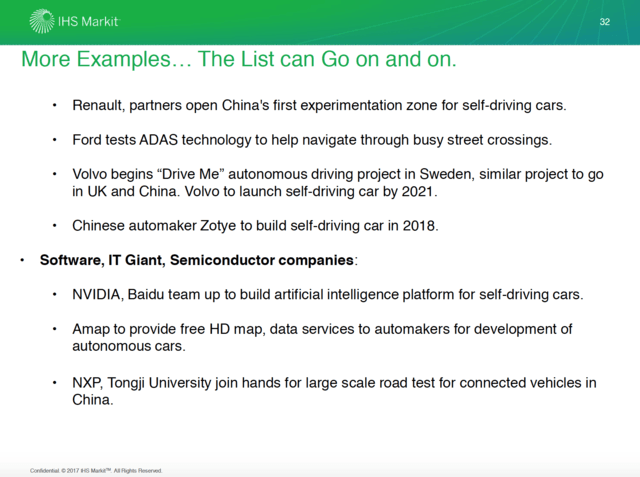Click the Confidential © 2017 IHS Markit footer

(x=96, y=470)
